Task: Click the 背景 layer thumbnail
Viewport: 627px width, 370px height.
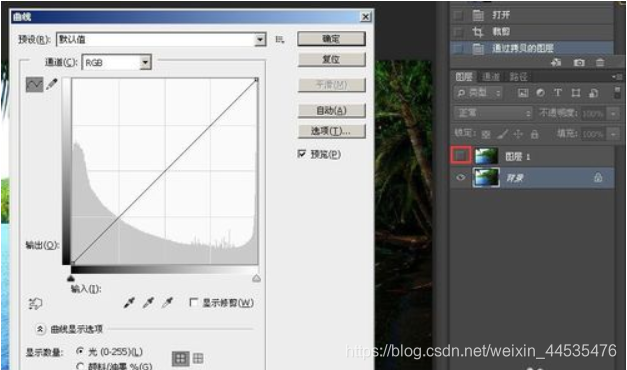Action: 486,177
